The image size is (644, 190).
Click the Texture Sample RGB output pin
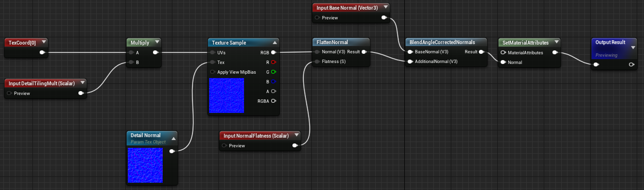274,52
